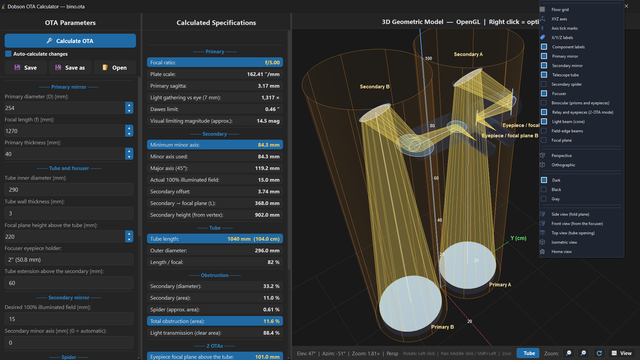Click the Secondary offset 3.74 mm row
640x360 pixels.
click(215, 191)
